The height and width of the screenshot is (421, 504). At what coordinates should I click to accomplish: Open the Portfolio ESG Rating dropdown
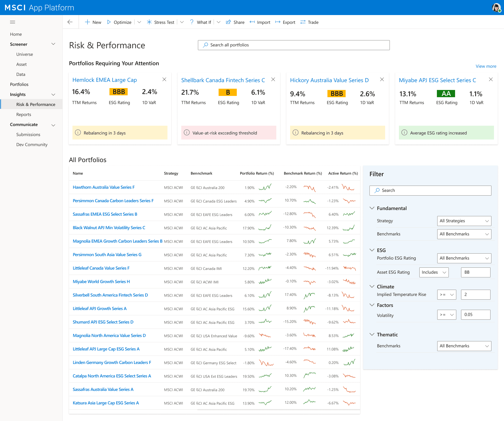[x=464, y=258]
